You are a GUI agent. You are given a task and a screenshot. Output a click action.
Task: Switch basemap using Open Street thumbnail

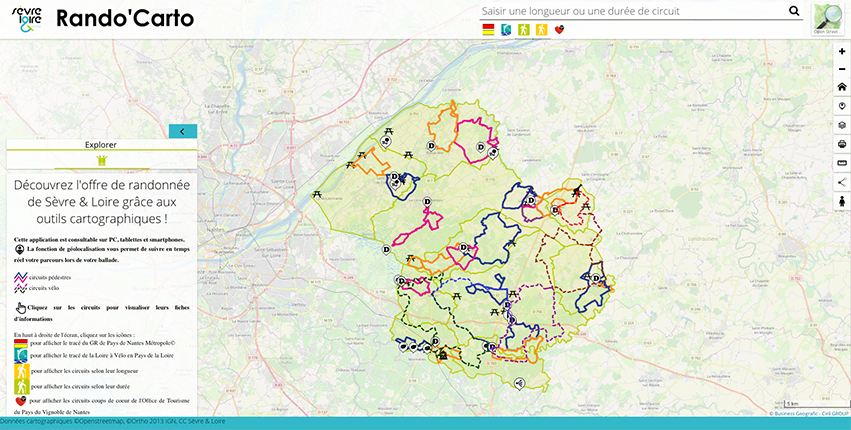[828, 19]
